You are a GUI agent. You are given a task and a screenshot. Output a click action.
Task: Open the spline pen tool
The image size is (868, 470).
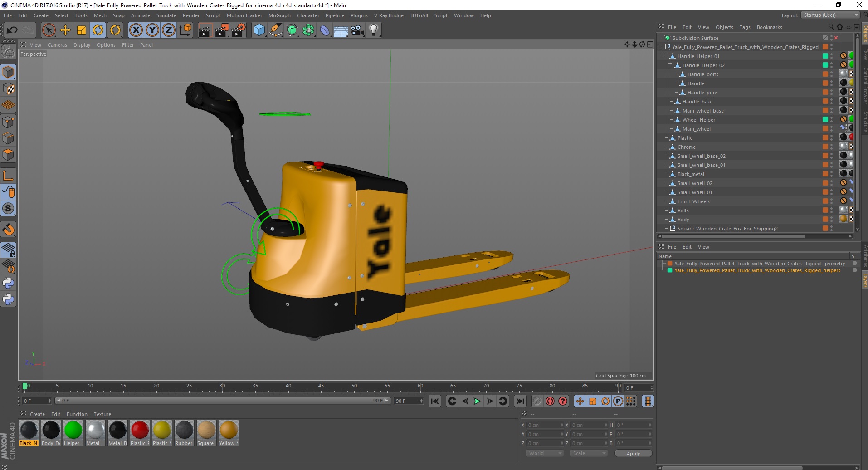(276, 30)
